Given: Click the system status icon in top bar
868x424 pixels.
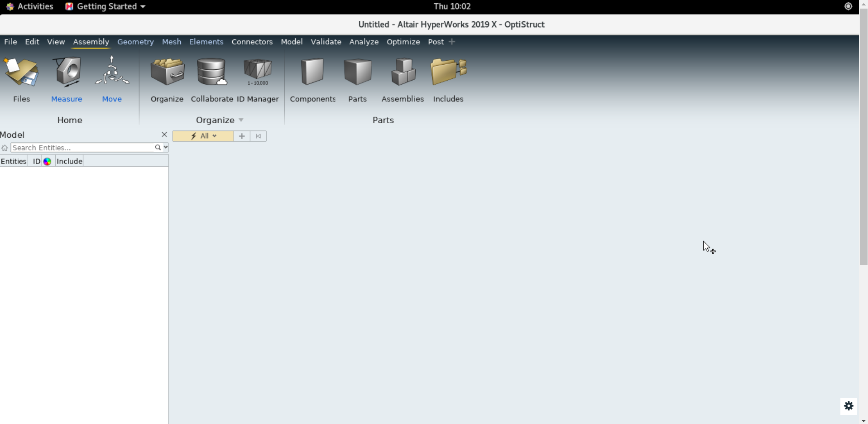Looking at the screenshot, I should coord(848,6).
